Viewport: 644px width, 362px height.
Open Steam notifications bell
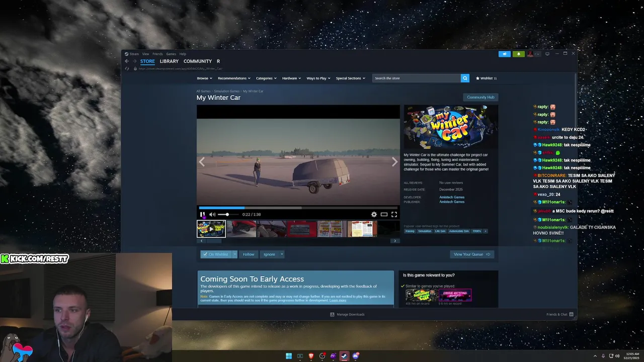point(518,54)
